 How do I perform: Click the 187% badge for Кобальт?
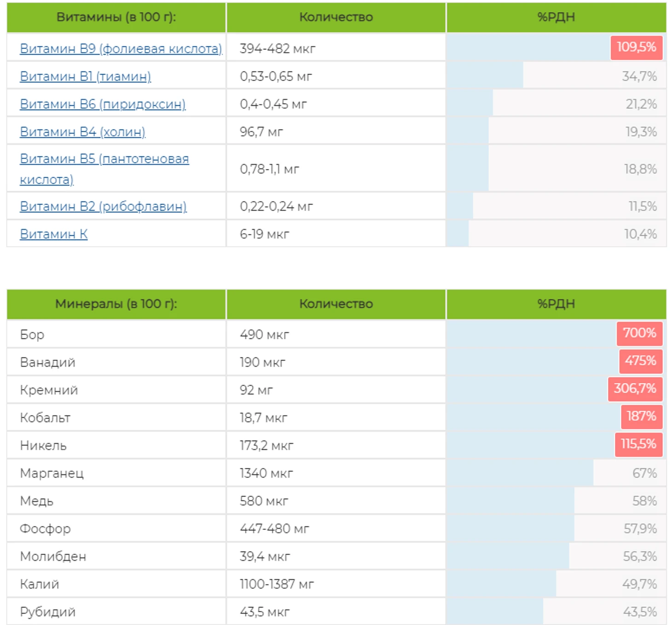point(642,416)
